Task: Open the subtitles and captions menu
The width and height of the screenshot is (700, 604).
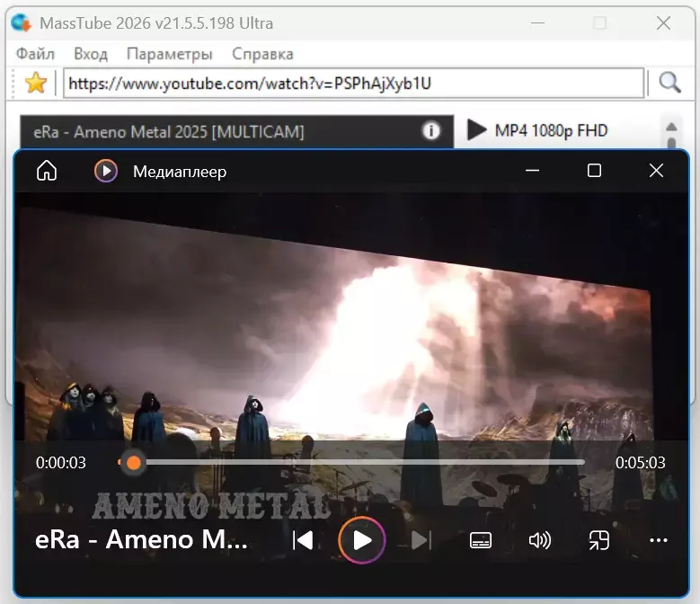Action: pos(481,540)
